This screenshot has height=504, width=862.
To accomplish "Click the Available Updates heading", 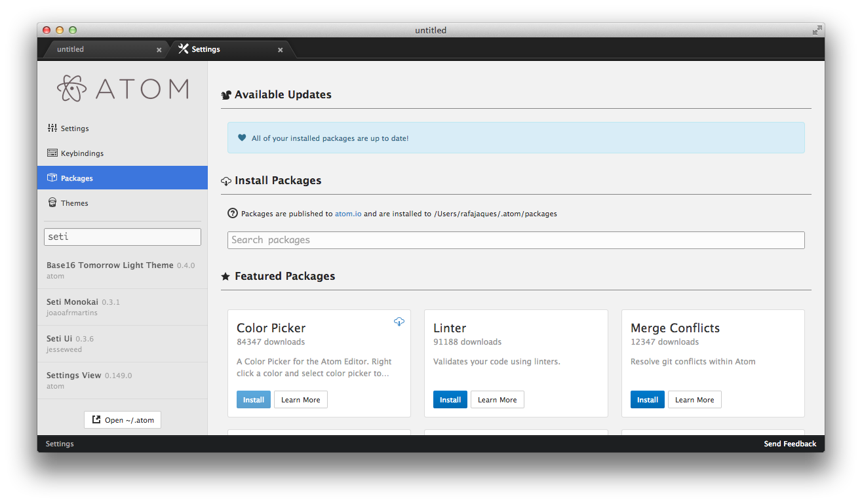I will 283,94.
